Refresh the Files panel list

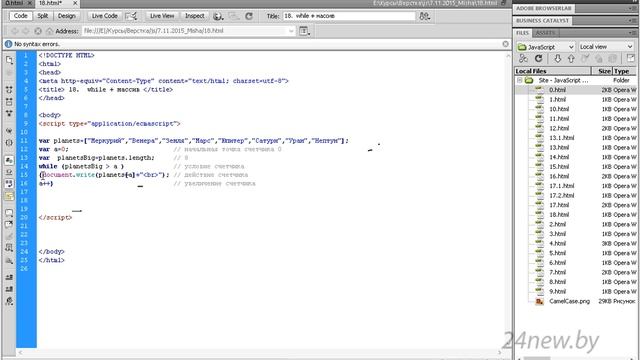(538, 59)
